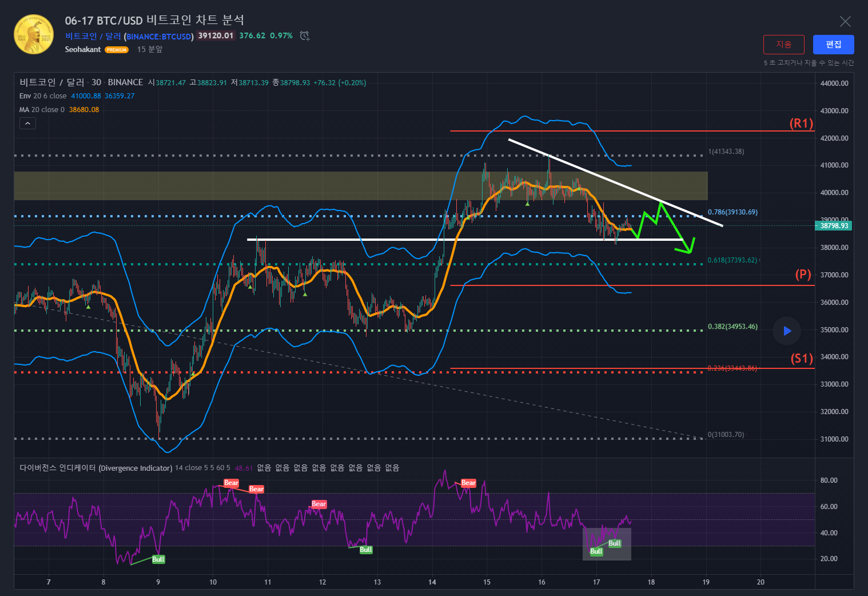
Task: Collapse the indicator legend chevron
Action: point(27,123)
